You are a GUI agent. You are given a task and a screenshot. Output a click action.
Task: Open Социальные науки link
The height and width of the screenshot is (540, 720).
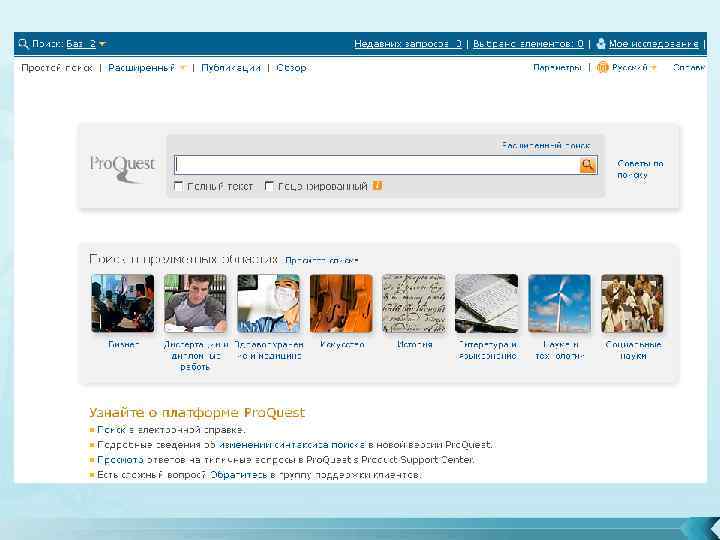tap(633, 350)
